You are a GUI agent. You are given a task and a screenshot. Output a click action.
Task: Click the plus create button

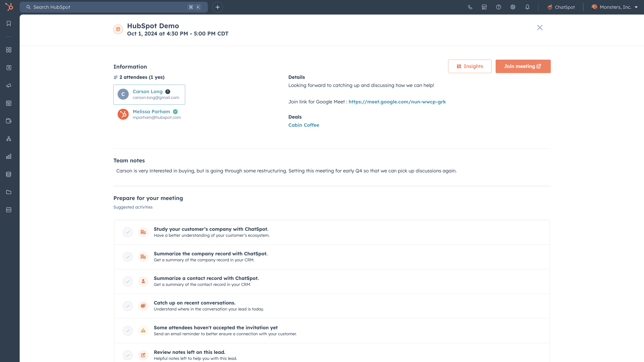217,7
